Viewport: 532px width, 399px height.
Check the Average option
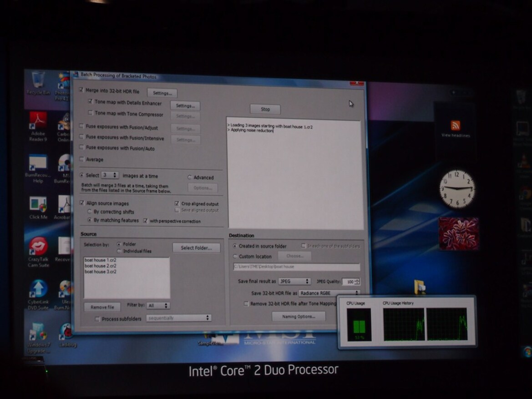point(81,159)
